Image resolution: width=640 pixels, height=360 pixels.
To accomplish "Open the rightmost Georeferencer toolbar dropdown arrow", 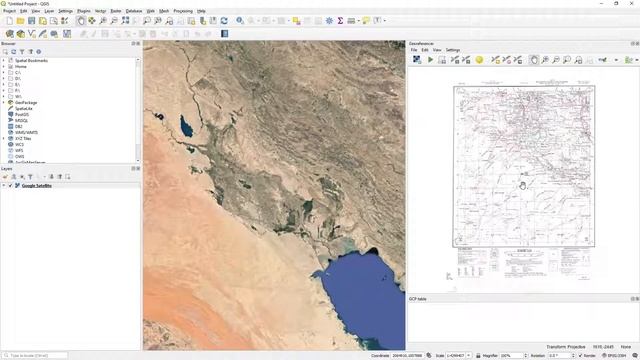I will (x=636, y=60).
